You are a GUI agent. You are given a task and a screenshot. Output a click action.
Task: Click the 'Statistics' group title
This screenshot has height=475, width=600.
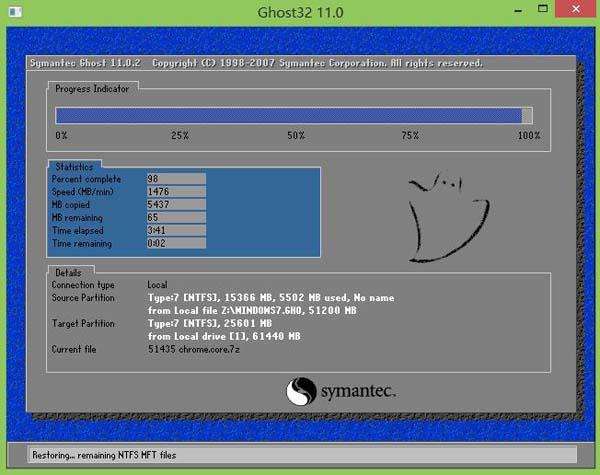74,167
